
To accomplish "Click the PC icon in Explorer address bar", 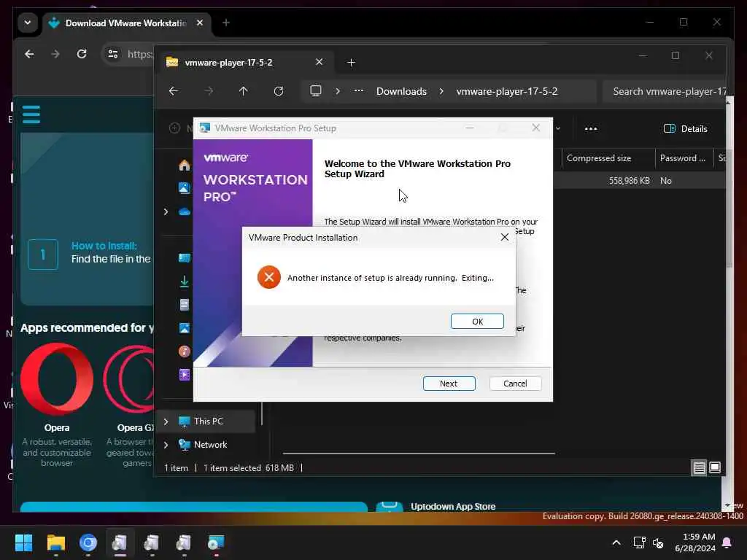I will click(315, 90).
